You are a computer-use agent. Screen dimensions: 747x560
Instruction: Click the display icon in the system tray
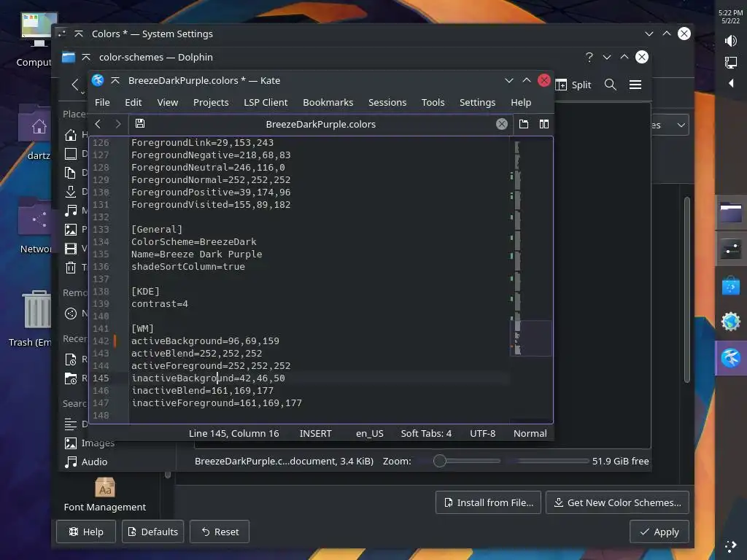pyautogui.click(x=730, y=63)
